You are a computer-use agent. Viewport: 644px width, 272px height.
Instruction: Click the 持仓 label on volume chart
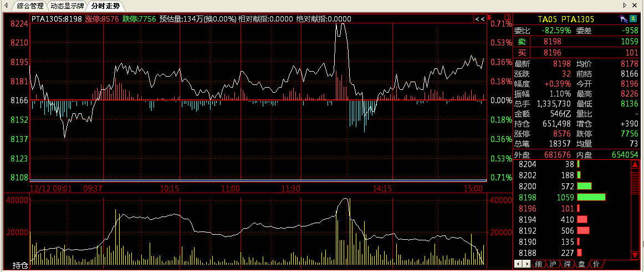coord(20,265)
